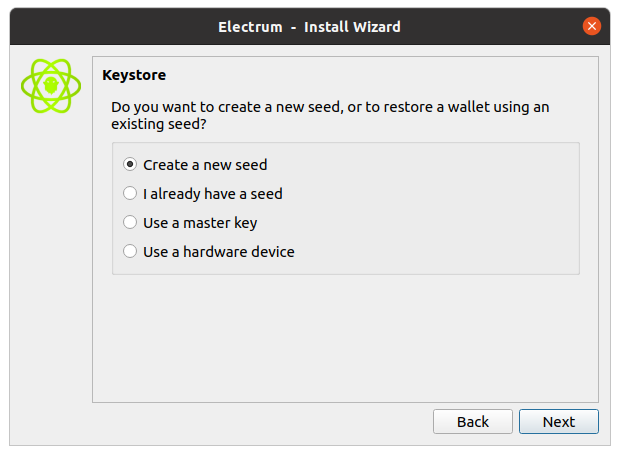
Task: Click the seed question text paragraph
Action: pyautogui.click(x=330, y=115)
